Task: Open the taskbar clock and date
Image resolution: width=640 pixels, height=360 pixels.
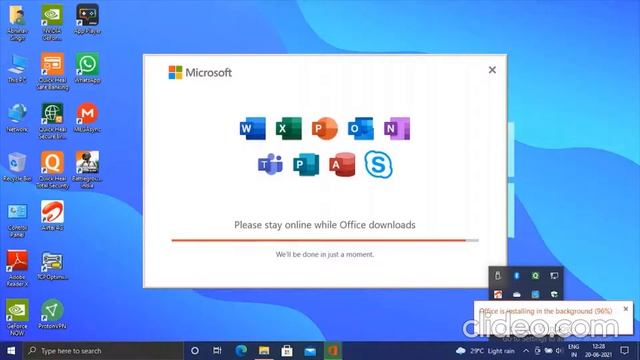Action: pos(598,351)
